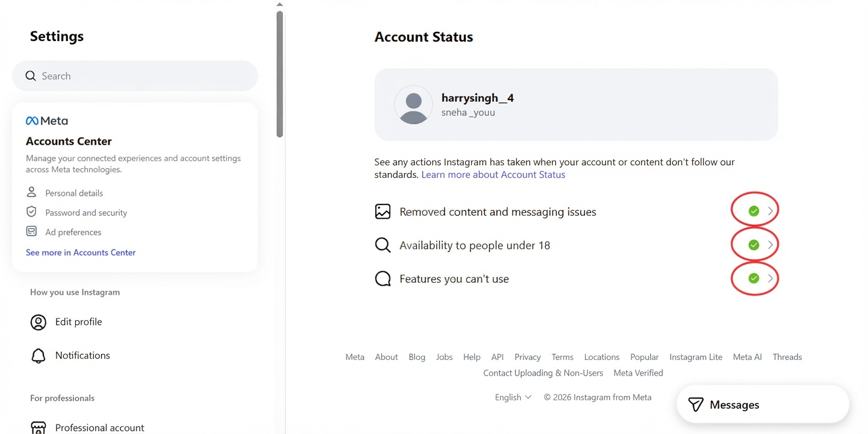Follow Learn more about Account Status link
Viewport: 868px width, 434px height.
point(493,175)
